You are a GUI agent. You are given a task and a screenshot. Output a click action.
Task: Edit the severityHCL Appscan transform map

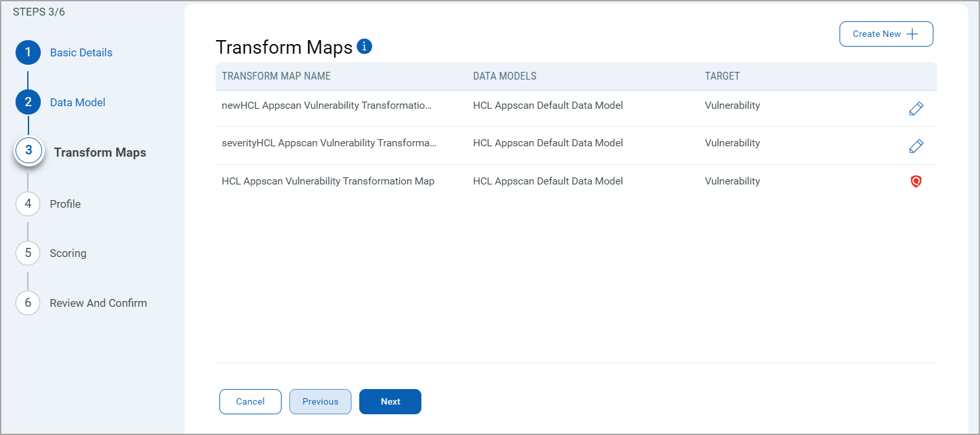tap(916, 146)
